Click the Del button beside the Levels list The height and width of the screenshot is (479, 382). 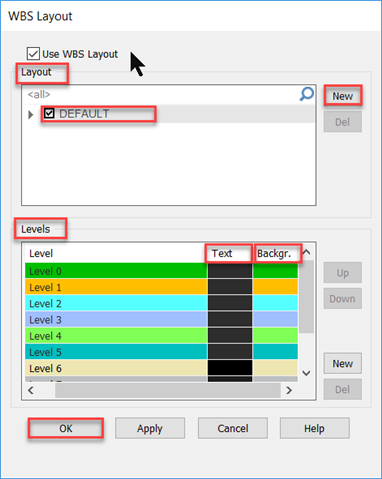[x=343, y=389]
